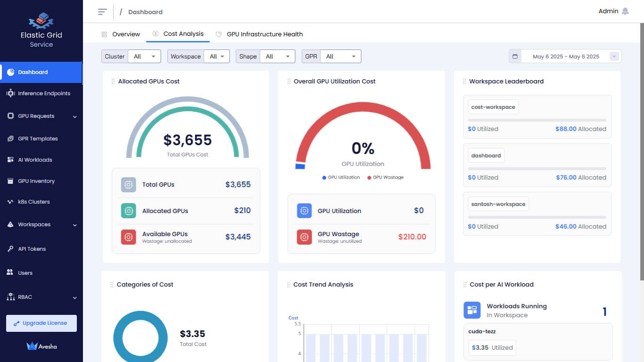Screen dimensions: 644x362
Task: Click drag handle of Allocated GPUs Cost card
Action: pos(113,82)
